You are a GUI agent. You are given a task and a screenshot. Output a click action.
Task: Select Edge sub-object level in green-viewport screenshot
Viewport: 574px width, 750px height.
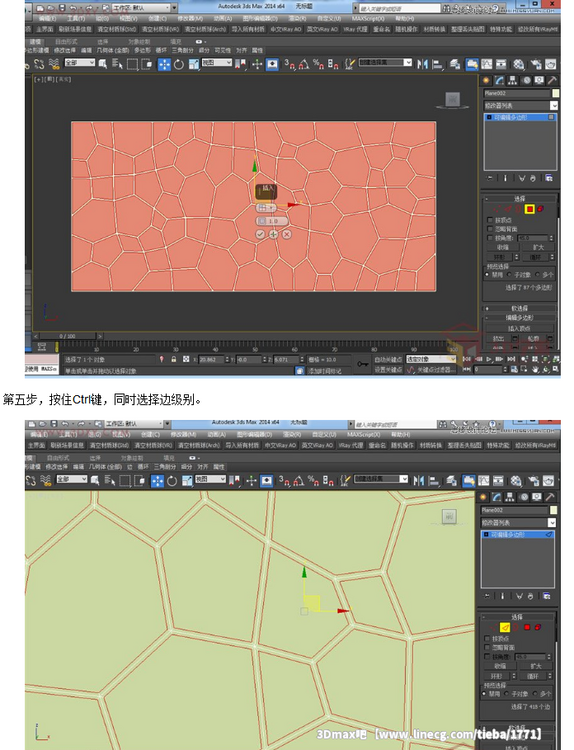(x=504, y=627)
